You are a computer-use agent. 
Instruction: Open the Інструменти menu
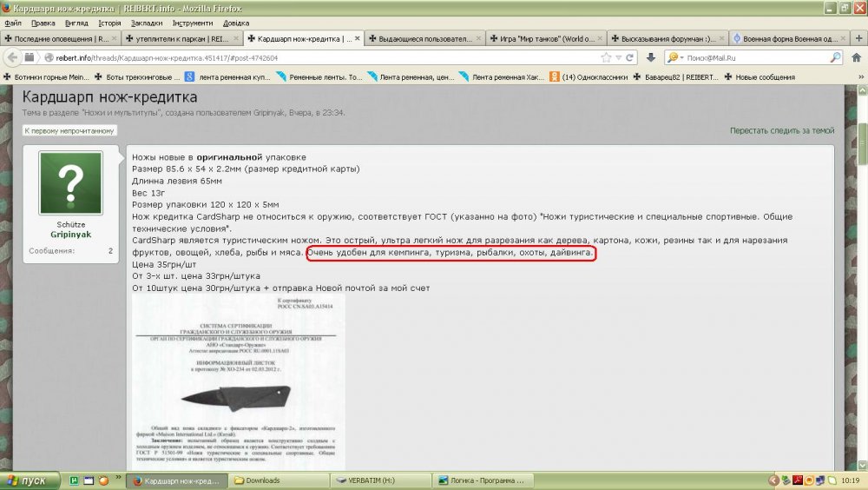[x=193, y=23]
